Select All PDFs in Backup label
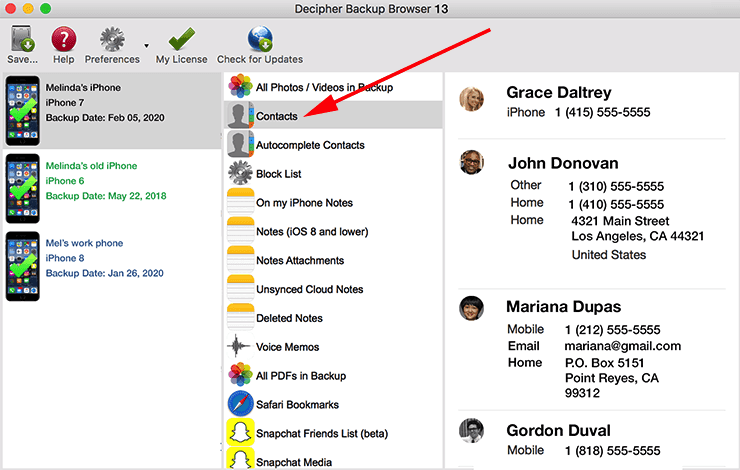The height and width of the screenshot is (470, 740). pos(301,376)
